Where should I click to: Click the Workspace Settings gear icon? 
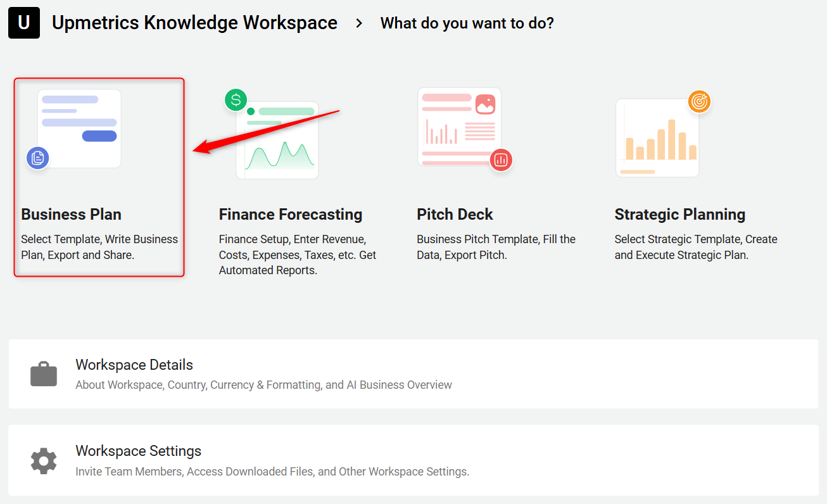pos(44,461)
